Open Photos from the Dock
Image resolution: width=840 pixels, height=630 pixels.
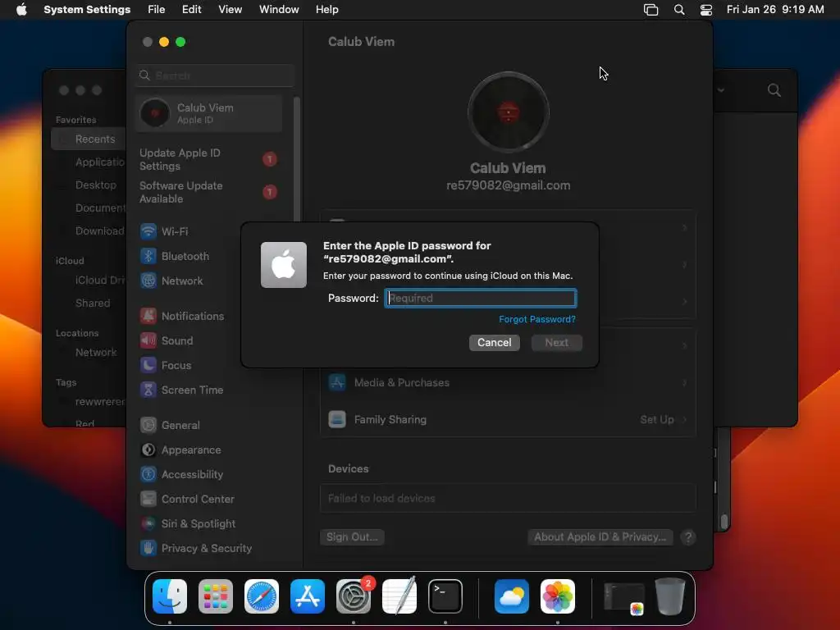coord(558,596)
